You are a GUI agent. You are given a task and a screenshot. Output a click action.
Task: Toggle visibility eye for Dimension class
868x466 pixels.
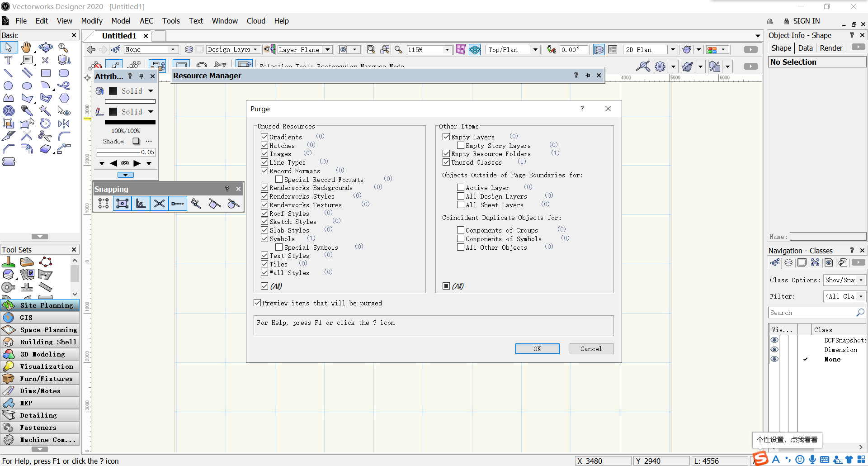pos(774,349)
